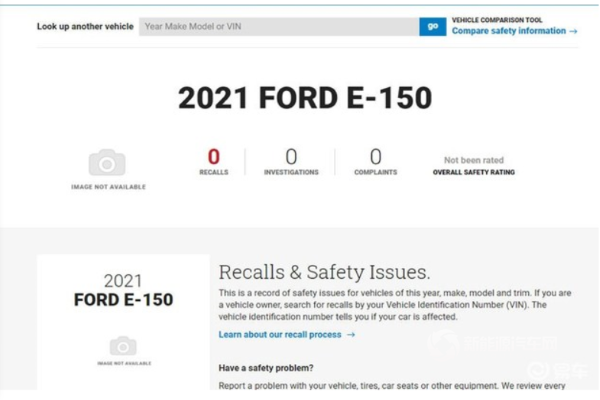Click the Look up another vehicle label

click(x=85, y=26)
